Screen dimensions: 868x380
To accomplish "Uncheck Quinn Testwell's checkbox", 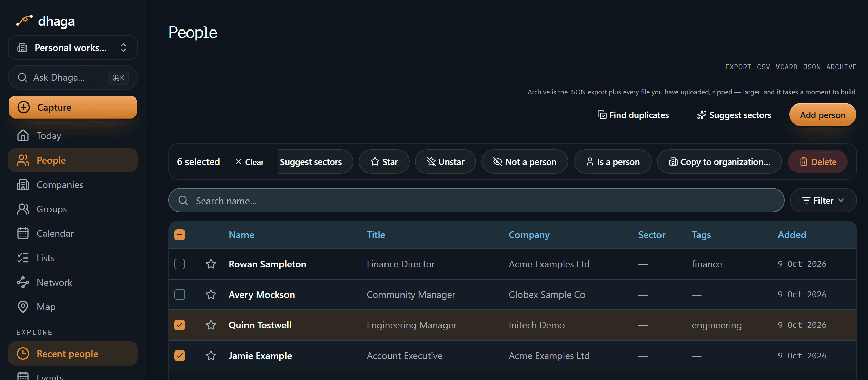I will 180,325.
